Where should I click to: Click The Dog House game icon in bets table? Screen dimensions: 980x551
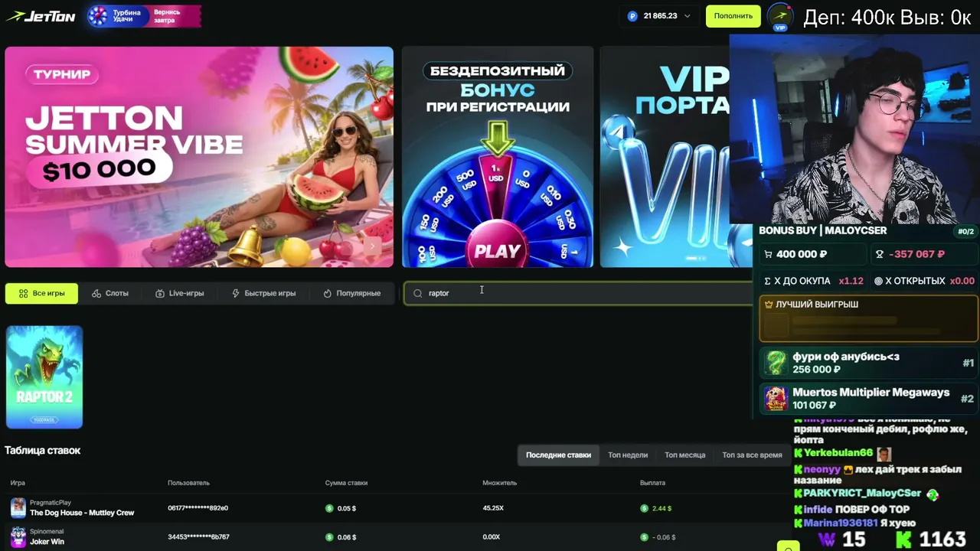(x=18, y=508)
